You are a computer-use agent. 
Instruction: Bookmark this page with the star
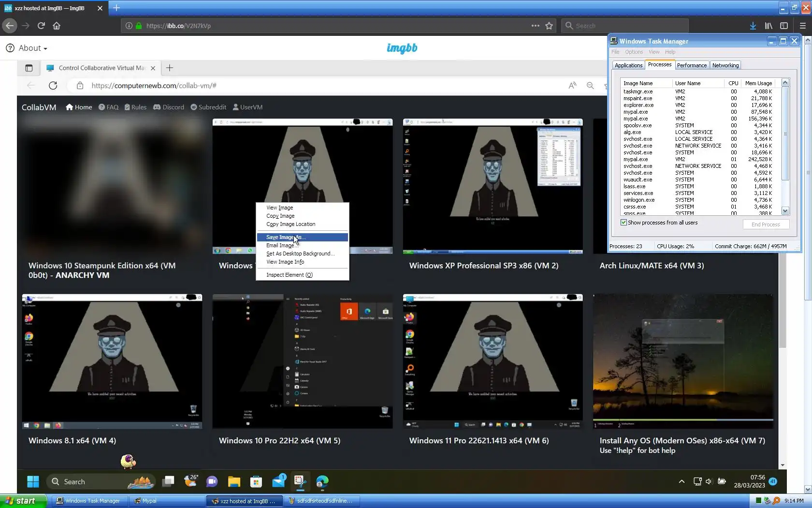tap(549, 26)
